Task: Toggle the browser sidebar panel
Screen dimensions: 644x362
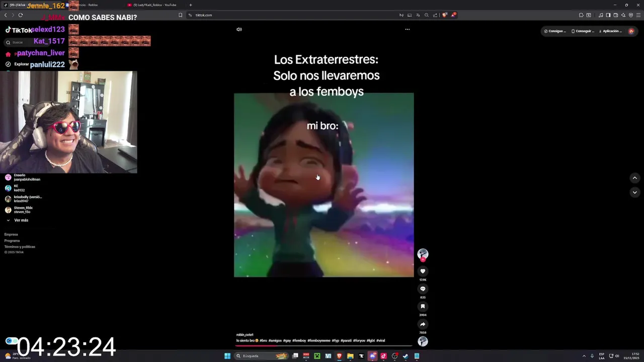Action: pyautogui.click(x=608, y=15)
